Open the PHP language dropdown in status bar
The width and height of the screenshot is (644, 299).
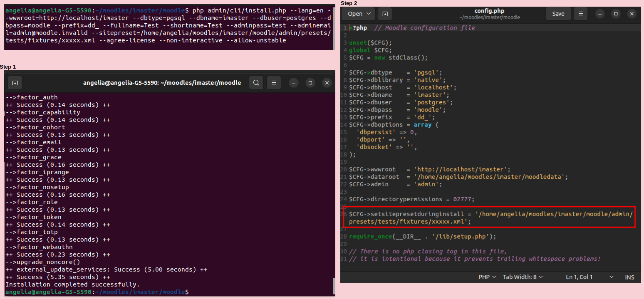487,277
